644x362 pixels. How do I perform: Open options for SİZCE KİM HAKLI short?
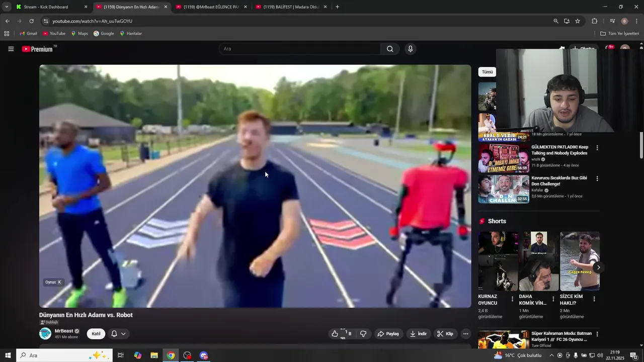594,299
